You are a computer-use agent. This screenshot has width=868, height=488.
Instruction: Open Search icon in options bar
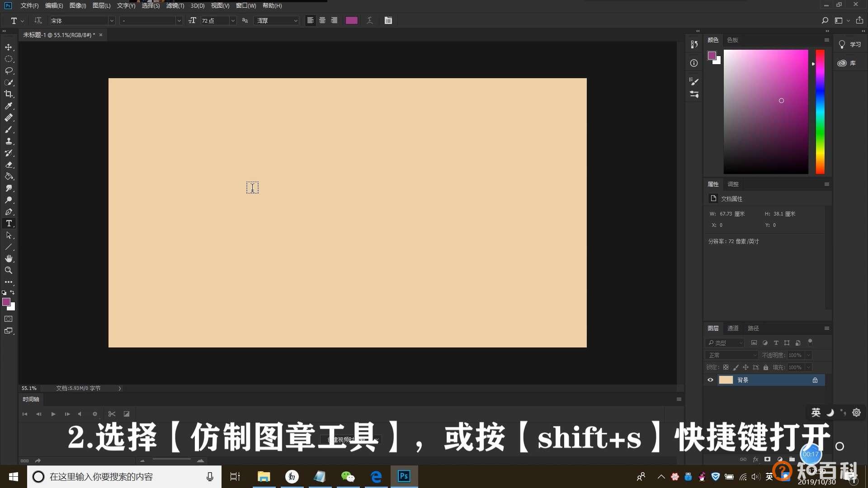coord(825,20)
